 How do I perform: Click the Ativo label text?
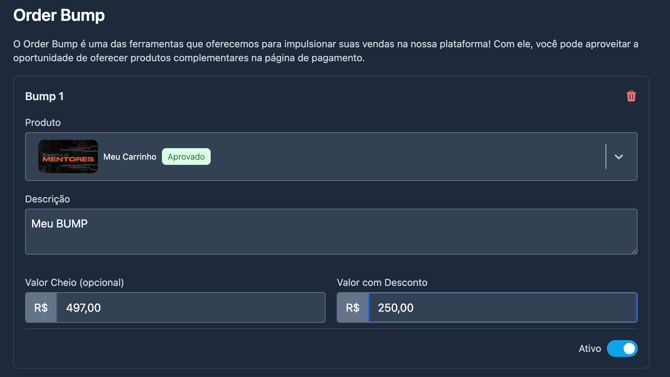(590, 349)
